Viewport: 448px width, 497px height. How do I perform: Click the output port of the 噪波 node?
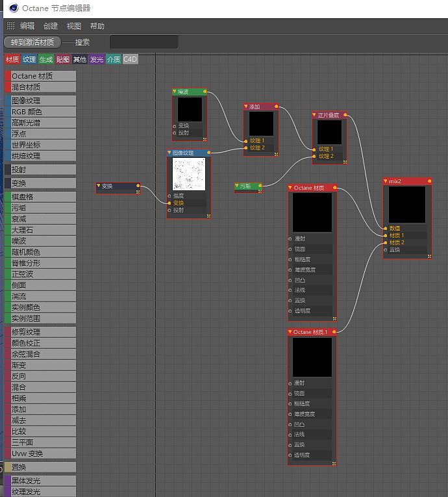[x=205, y=92]
